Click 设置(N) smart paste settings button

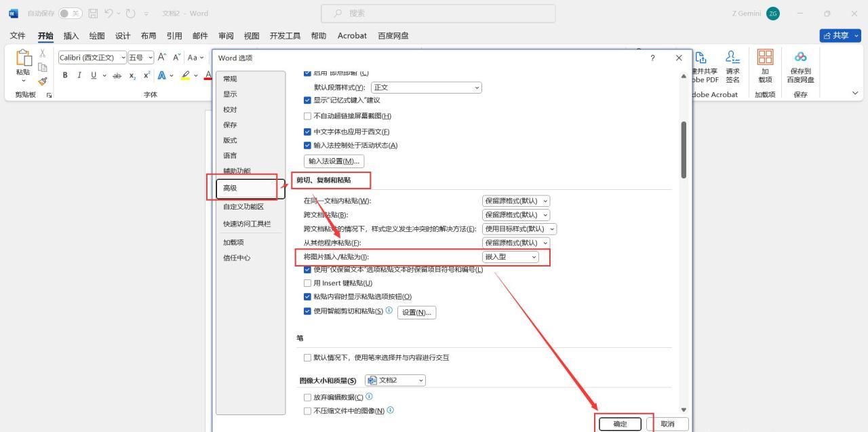[416, 312]
